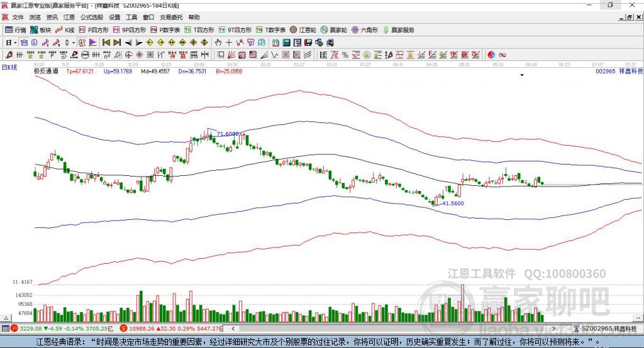Expand the candlestick style dropdown arrow
This screenshot has height=348, width=644.
coord(74,43)
